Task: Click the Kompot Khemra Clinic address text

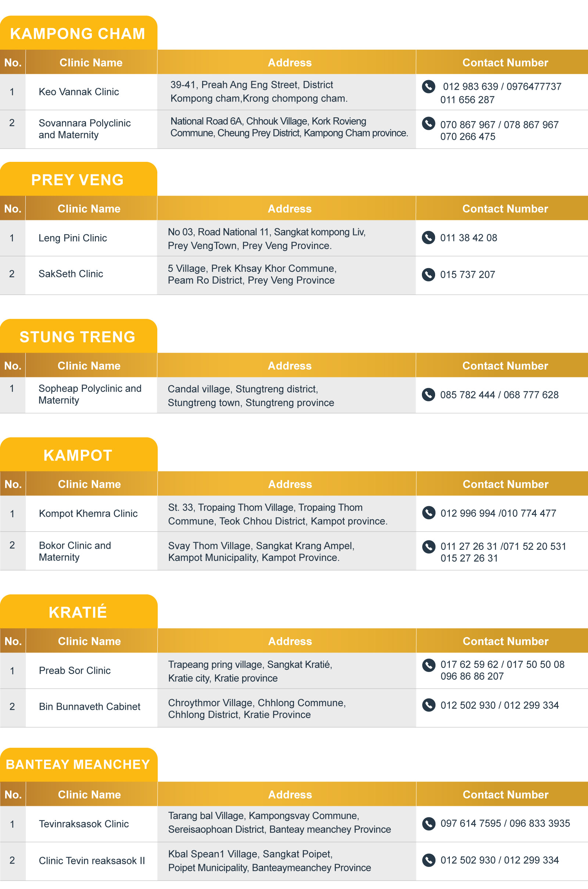Action: [277, 514]
